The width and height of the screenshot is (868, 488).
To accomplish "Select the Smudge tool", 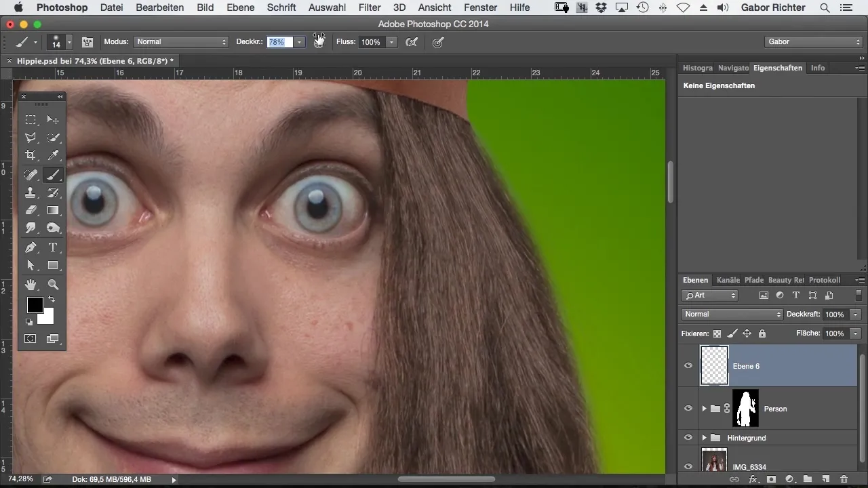I will coord(31,228).
